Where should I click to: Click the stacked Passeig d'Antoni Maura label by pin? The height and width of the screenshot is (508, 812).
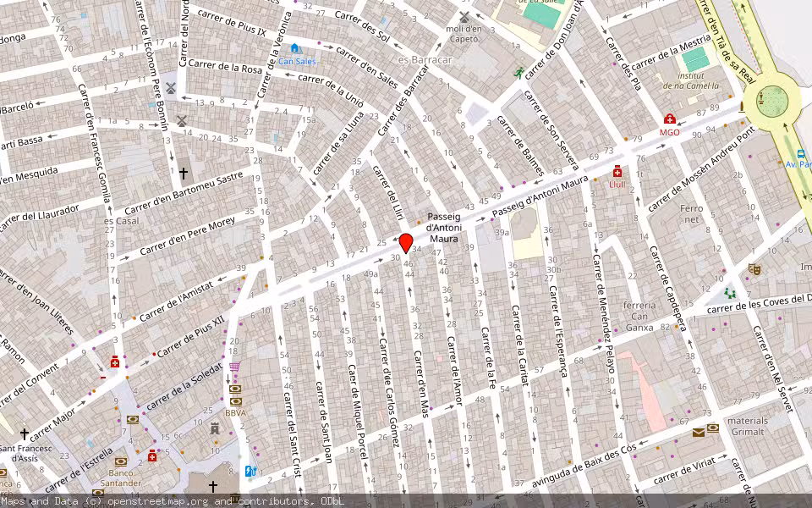coord(443,228)
